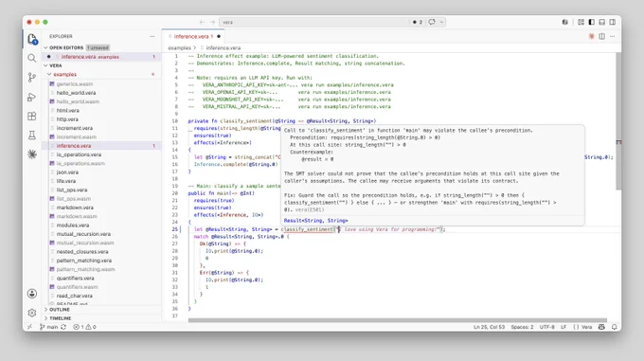
Task: Expand the Outline section
Action: tap(60, 310)
